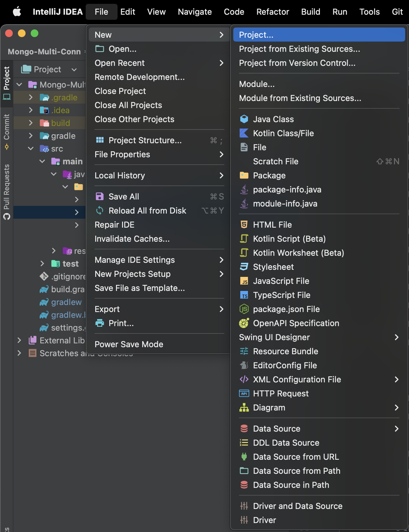Click the JavaScript File JS icon
409x532 pixels.
(x=244, y=281)
